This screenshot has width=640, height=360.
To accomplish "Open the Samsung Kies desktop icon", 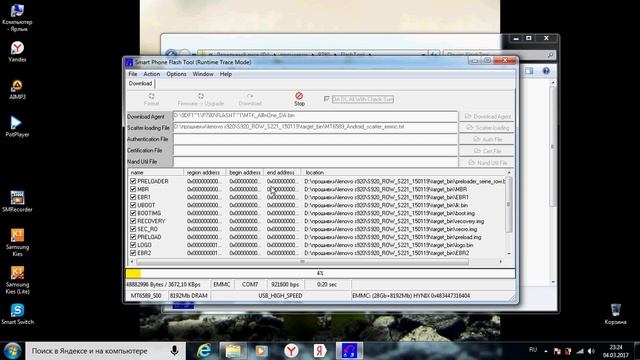I will pyautogui.click(x=17, y=242).
